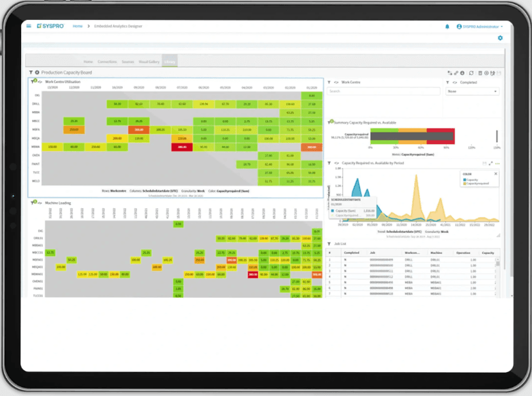Click the add visual plus-circle icon
The image size is (532, 396).
(x=486, y=73)
